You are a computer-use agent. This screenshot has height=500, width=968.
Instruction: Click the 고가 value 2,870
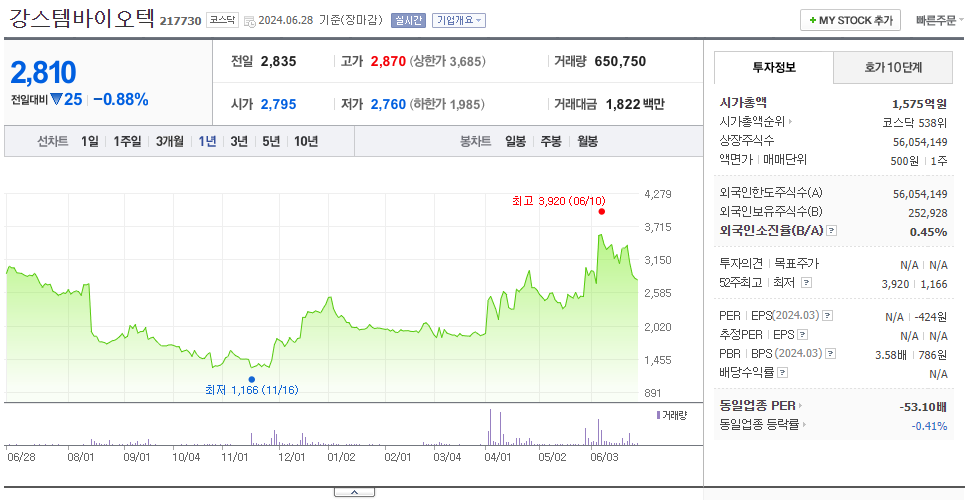click(x=388, y=61)
